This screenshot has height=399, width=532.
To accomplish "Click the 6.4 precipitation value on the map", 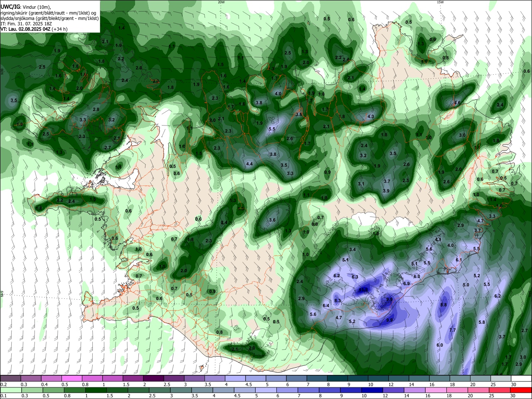I will 326,305.
